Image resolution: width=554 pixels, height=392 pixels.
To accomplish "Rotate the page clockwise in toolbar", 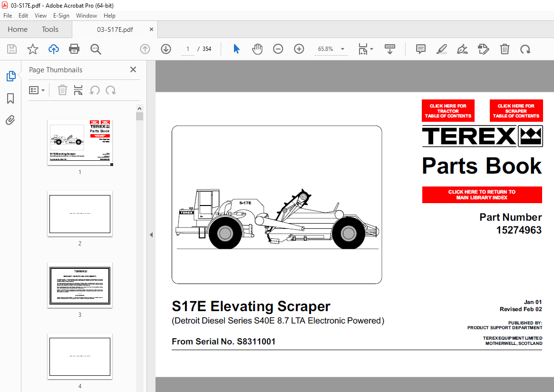I will pos(525,49).
